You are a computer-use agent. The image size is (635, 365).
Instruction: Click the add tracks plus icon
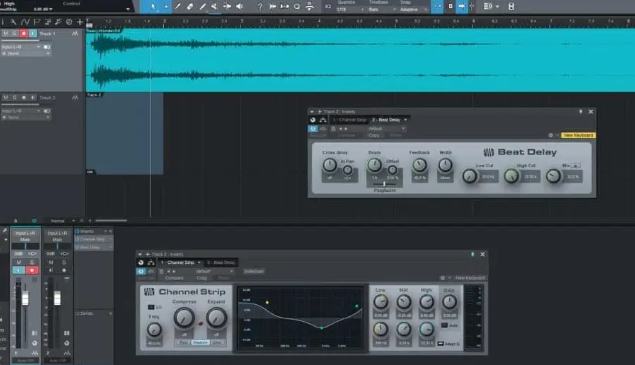click(80, 22)
